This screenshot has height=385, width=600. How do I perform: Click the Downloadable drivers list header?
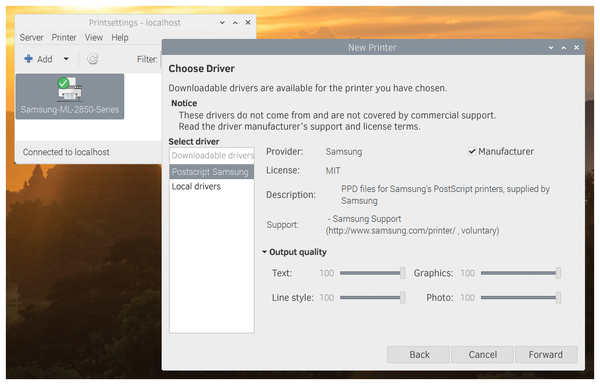pyautogui.click(x=212, y=155)
